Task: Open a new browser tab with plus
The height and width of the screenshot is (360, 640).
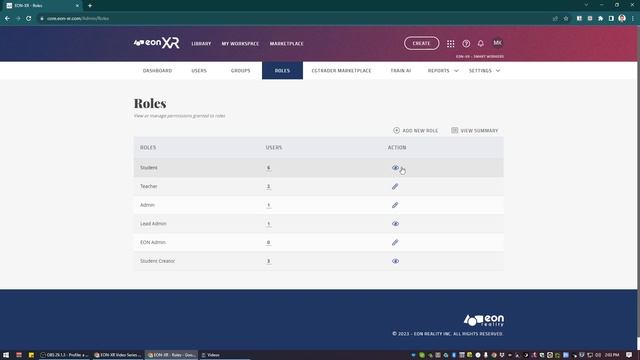Action: tap(90, 6)
